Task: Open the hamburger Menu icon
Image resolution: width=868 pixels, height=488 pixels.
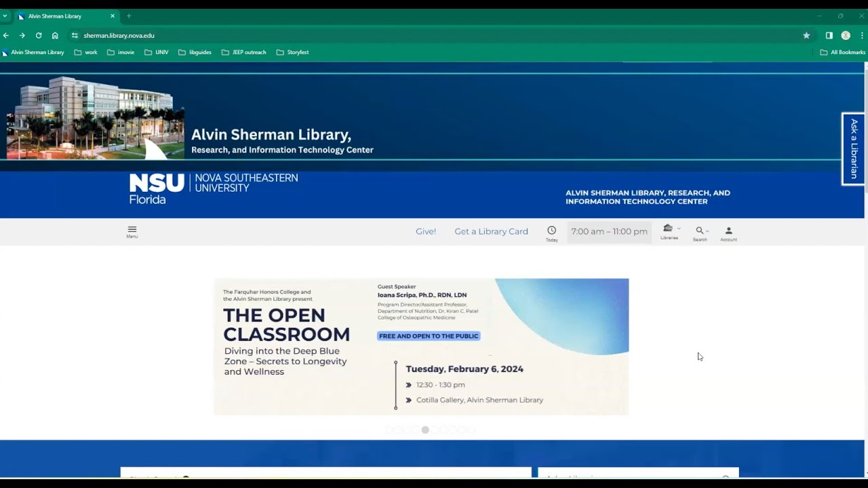Action: 132,232
